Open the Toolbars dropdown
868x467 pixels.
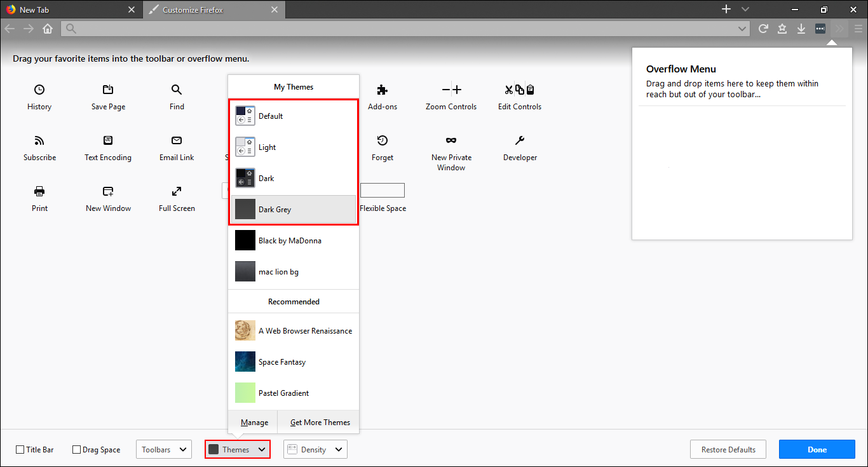(164, 449)
